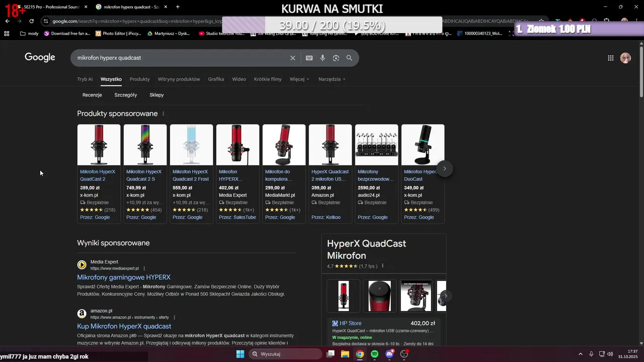Clear the Google search box text
Image resolution: width=644 pixels, height=362 pixels.
293,58
